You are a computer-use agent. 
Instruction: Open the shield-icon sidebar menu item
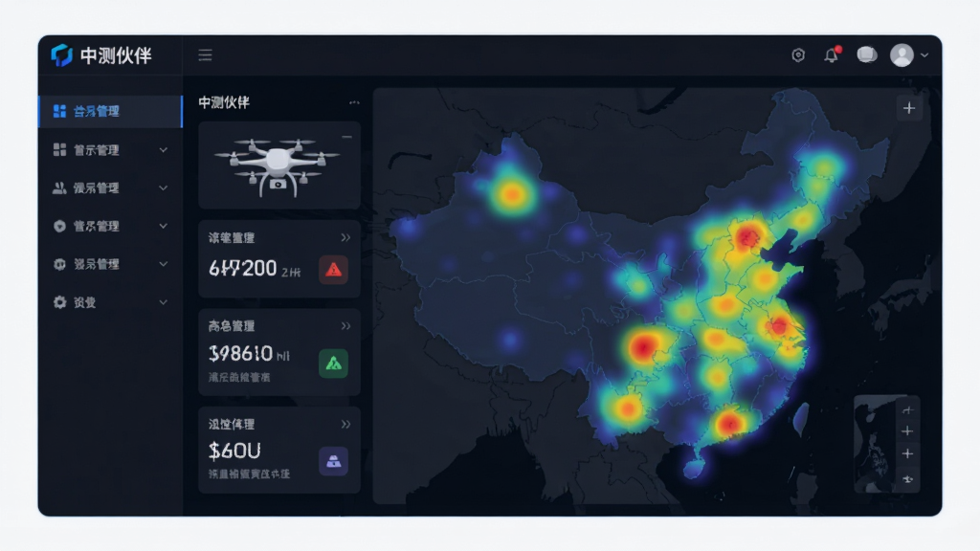[x=111, y=226]
